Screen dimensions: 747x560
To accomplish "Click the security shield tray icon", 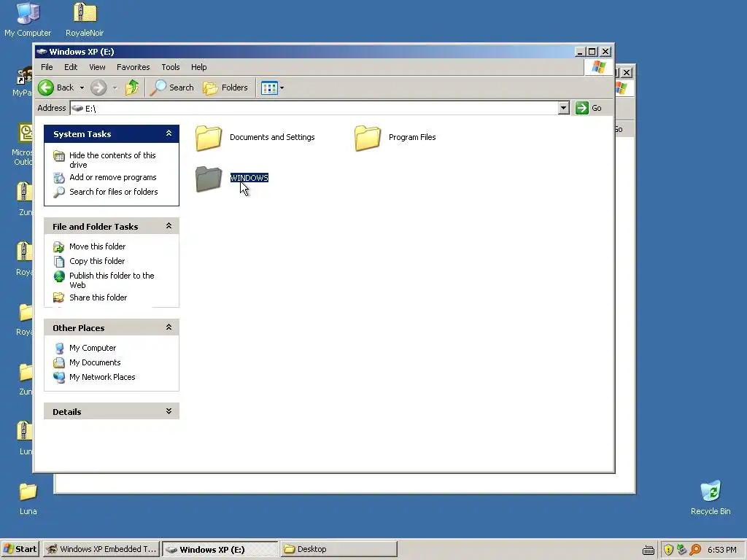I will coord(668,550).
